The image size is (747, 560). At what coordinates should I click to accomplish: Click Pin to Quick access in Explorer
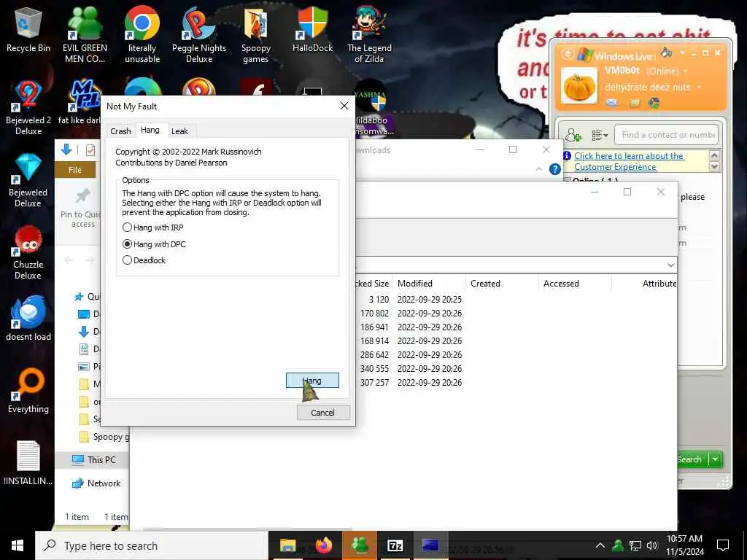(82, 208)
